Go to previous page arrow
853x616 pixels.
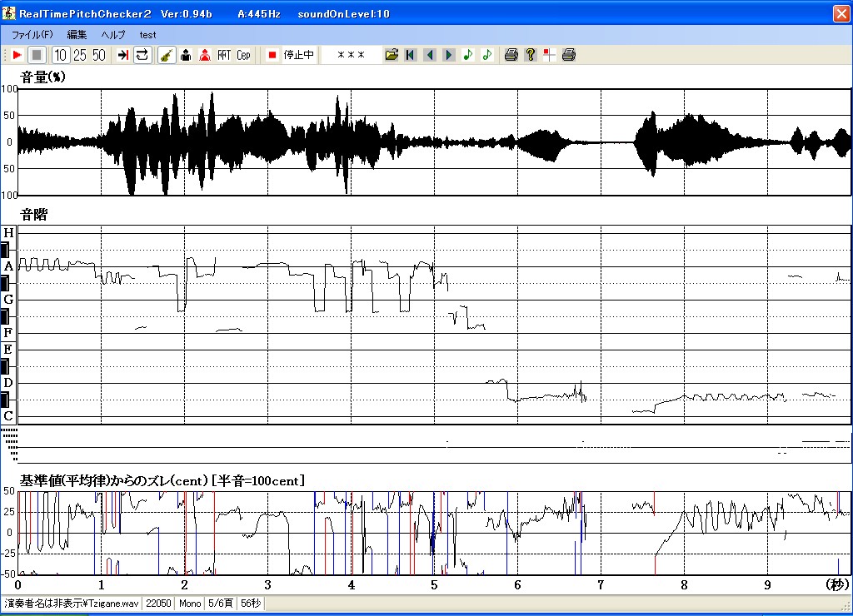pyautogui.click(x=430, y=55)
